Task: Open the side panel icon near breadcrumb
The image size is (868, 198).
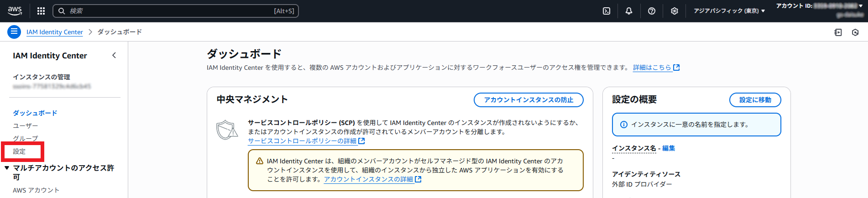Action: coord(838,32)
